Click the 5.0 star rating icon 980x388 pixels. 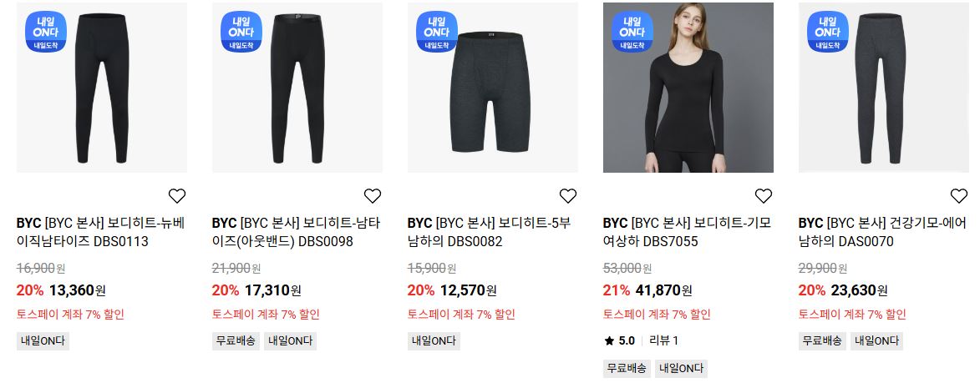pyautogui.click(x=609, y=340)
